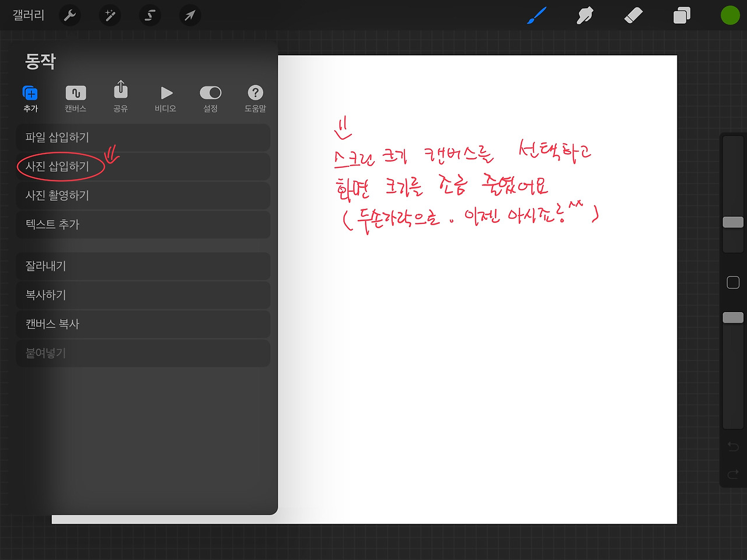
Task: Activate the arrow Transform tool
Action: point(190,15)
